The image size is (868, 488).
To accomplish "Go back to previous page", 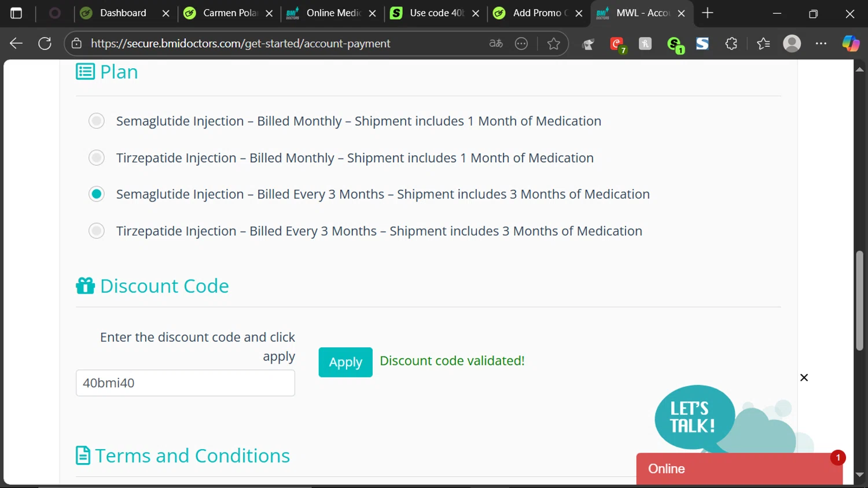I will pos(16,43).
